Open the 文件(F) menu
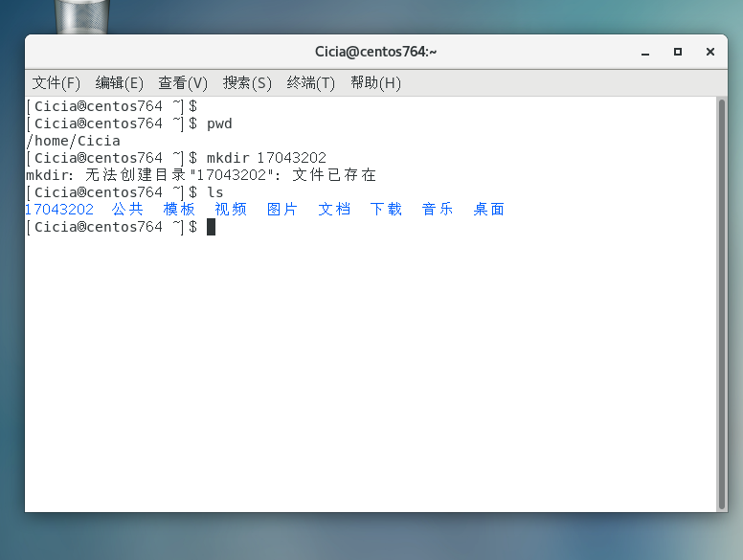The width and height of the screenshot is (743, 560). 56,83
